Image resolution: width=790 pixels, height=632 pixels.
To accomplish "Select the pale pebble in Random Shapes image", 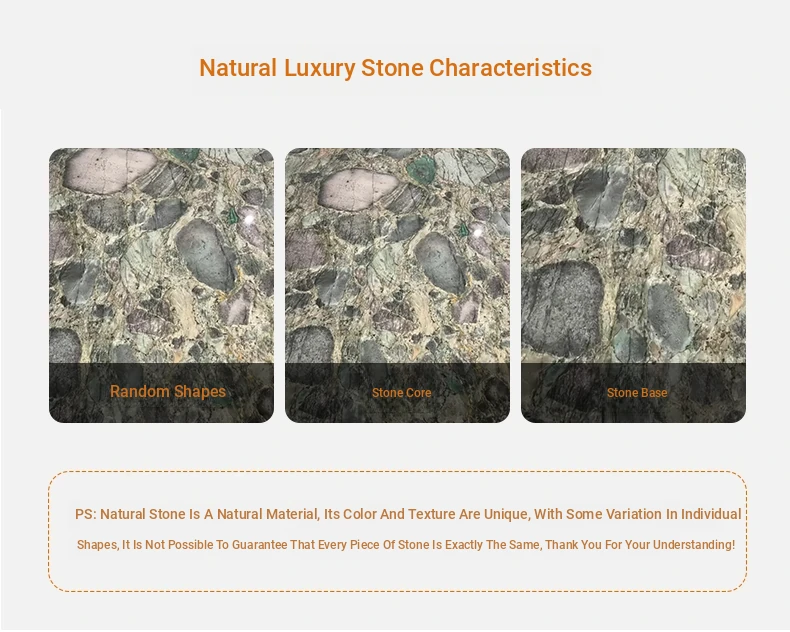I will pos(109,169).
